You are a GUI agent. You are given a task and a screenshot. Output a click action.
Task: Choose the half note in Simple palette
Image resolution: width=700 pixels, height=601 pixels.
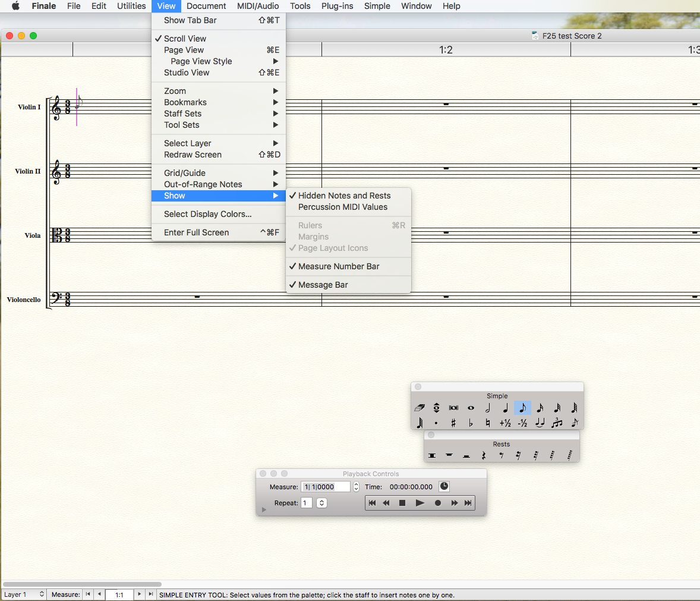click(x=488, y=408)
